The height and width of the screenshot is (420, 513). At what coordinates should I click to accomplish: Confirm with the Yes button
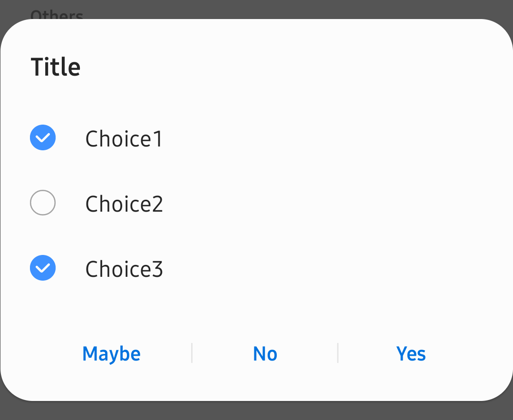(x=411, y=354)
